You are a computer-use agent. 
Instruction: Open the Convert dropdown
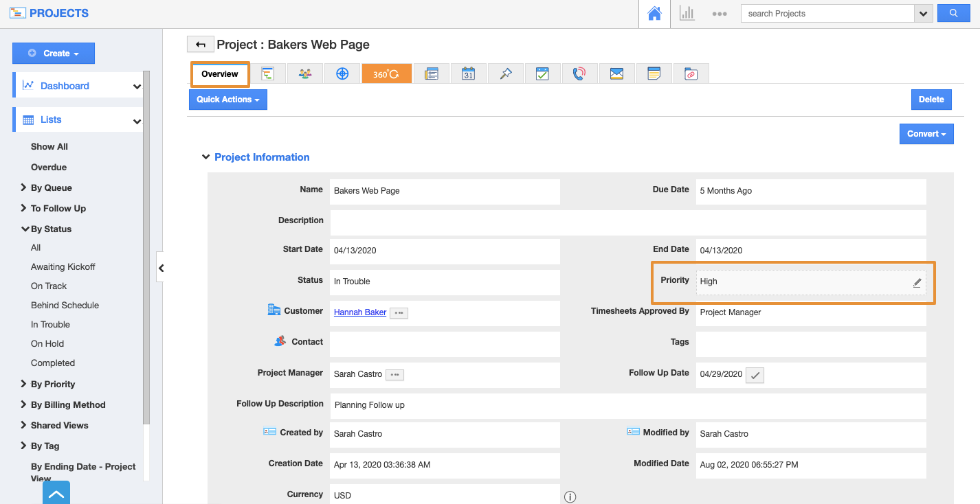coord(926,134)
